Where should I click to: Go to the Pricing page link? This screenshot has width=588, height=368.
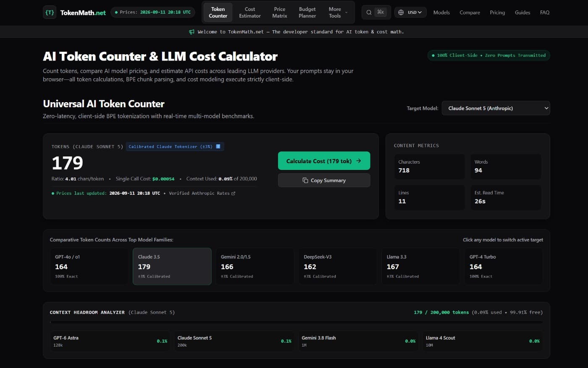497,12
